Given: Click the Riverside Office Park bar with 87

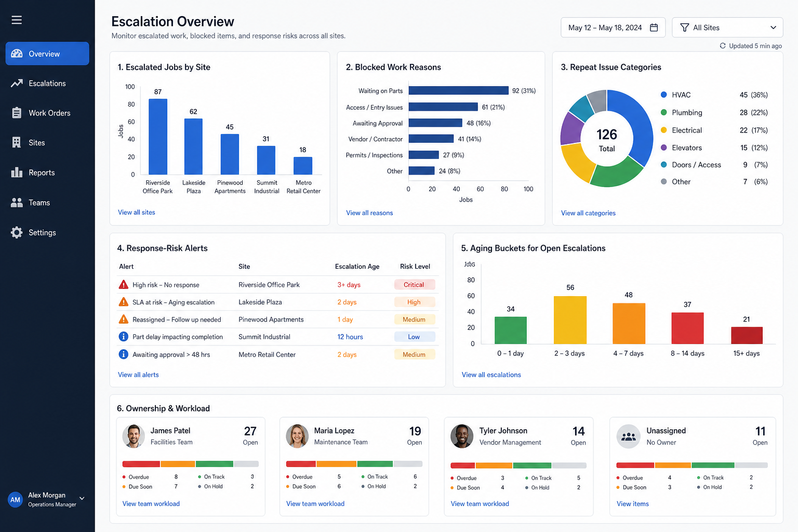Looking at the screenshot, I should tap(158, 137).
